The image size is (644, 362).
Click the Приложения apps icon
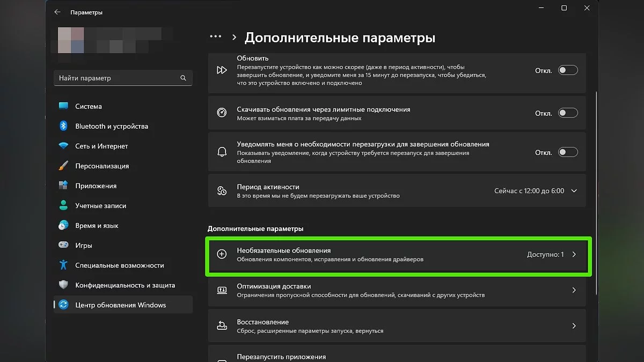[x=63, y=186]
